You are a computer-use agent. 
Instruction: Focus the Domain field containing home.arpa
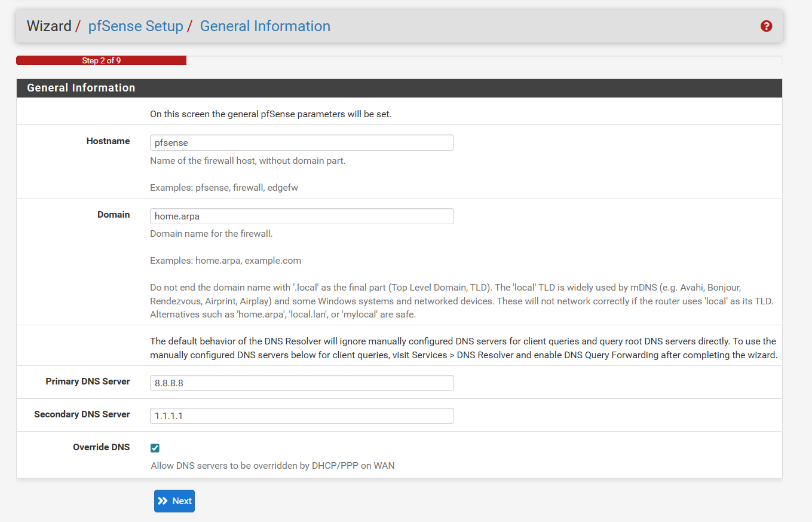302,216
